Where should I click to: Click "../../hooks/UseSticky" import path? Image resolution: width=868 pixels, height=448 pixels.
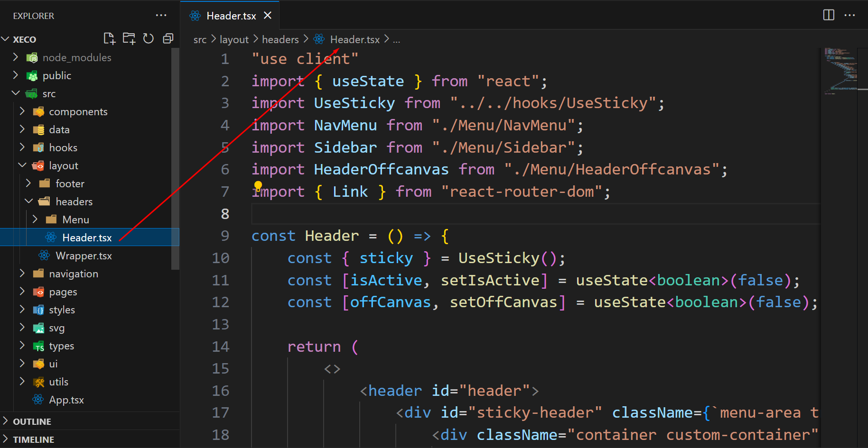(x=553, y=103)
